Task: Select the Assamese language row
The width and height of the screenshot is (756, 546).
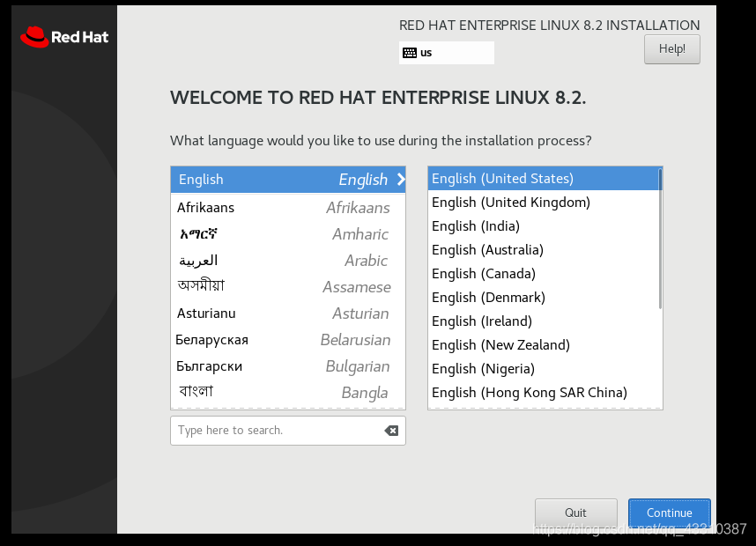Action: [288, 287]
